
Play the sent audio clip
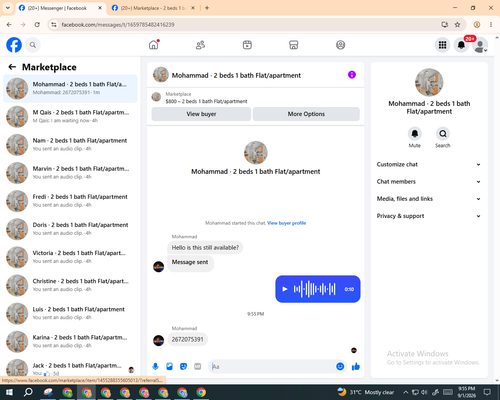285,289
